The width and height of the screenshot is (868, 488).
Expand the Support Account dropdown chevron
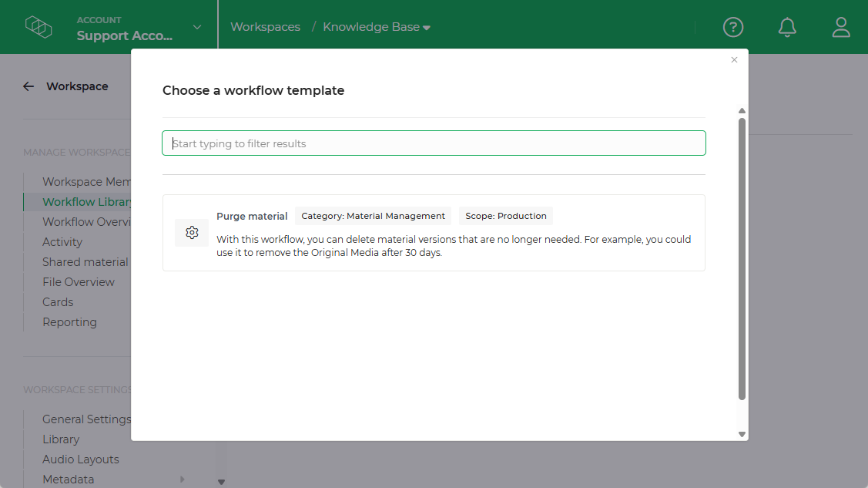(x=197, y=27)
